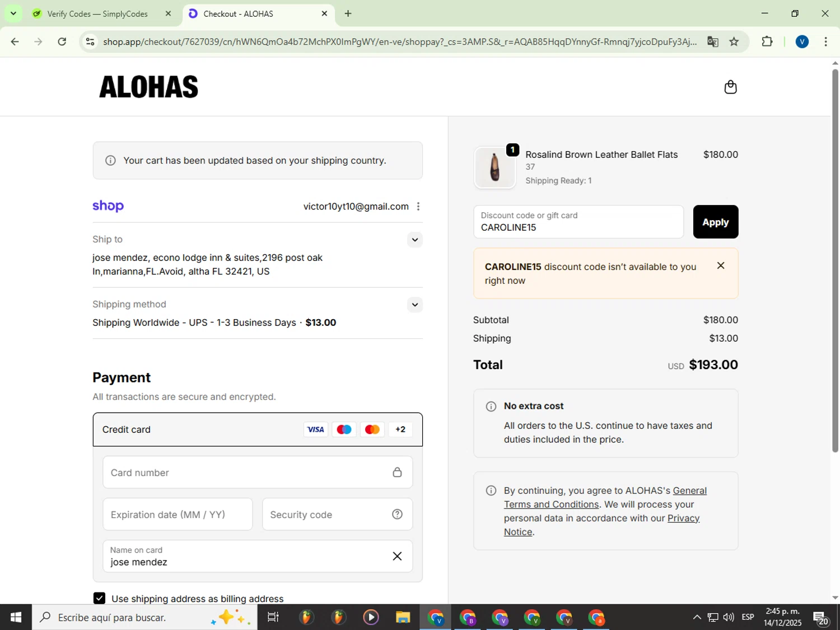Open the Chrome profile V avatar
This screenshot has width=840, height=630.
coord(802,41)
